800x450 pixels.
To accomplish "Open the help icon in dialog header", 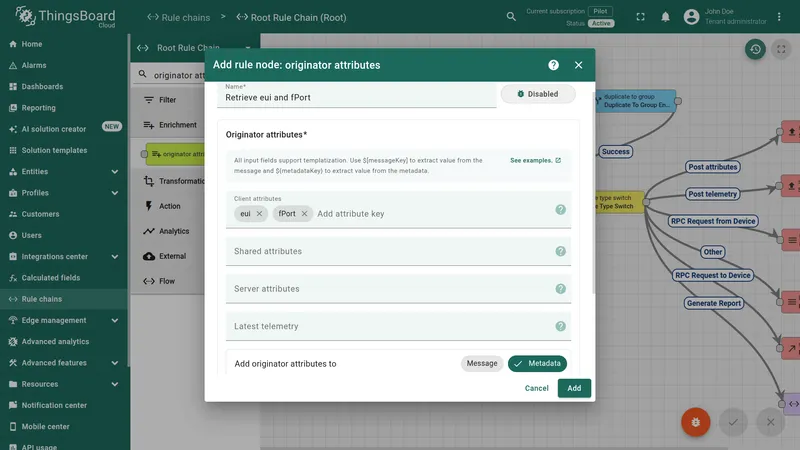I will click(553, 65).
